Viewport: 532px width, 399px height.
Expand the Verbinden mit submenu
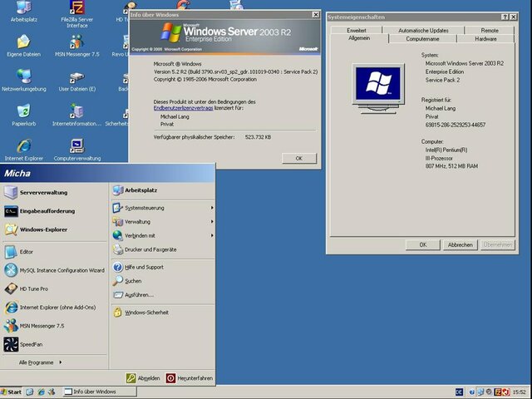[x=163, y=235]
